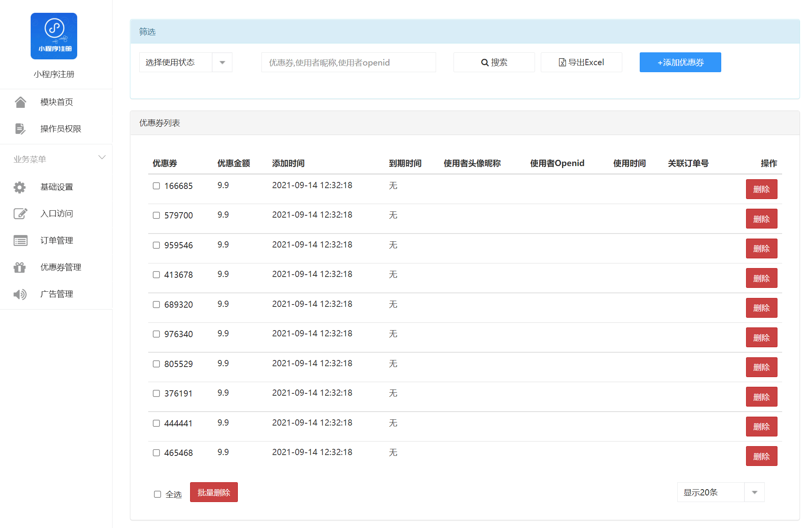Image resolution: width=812 pixels, height=528 pixels.
Task: Open 订单管理 menu item
Action: [x=56, y=241]
